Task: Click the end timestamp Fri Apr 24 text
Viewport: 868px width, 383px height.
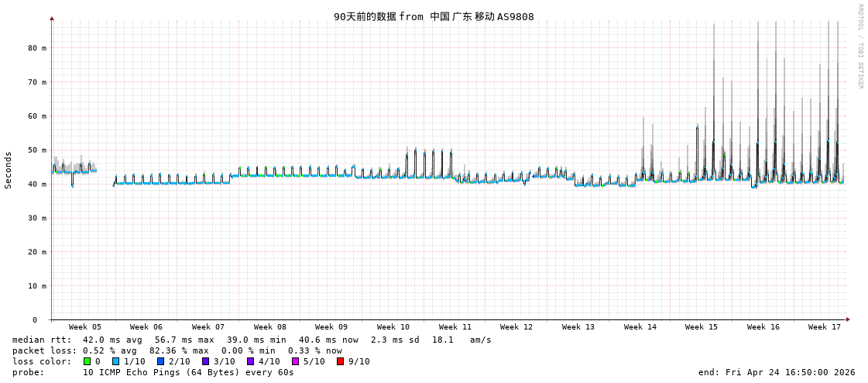Action: click(x=777, y=372)
